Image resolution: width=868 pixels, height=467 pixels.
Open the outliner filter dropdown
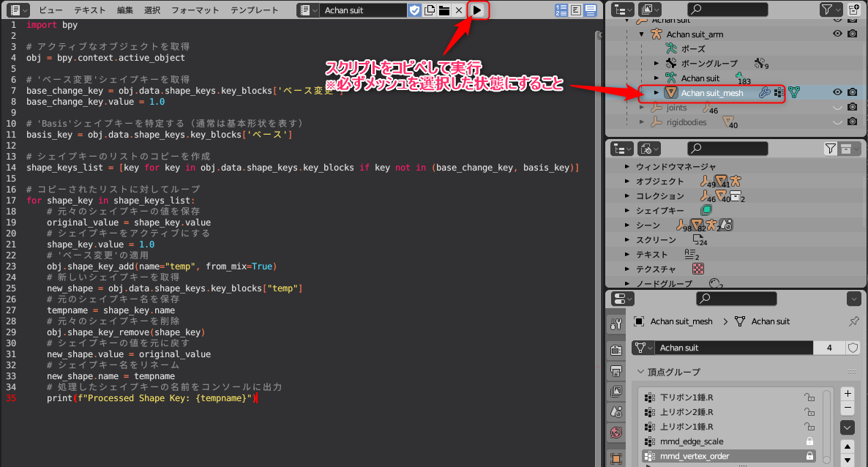pyautogui.click(x=831, y=10)
